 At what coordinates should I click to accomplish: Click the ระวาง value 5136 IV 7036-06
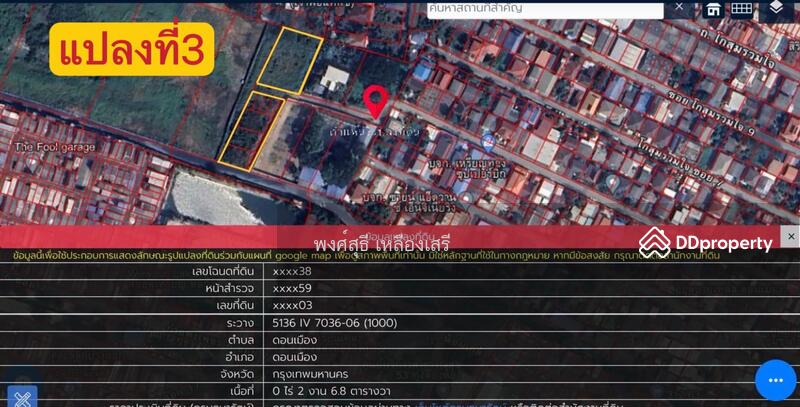pyautogui.click(x=334, y=324)
